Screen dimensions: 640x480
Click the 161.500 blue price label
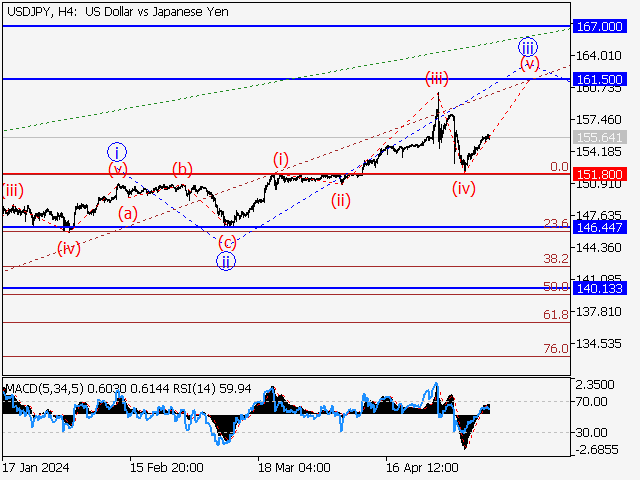(600, 79)
